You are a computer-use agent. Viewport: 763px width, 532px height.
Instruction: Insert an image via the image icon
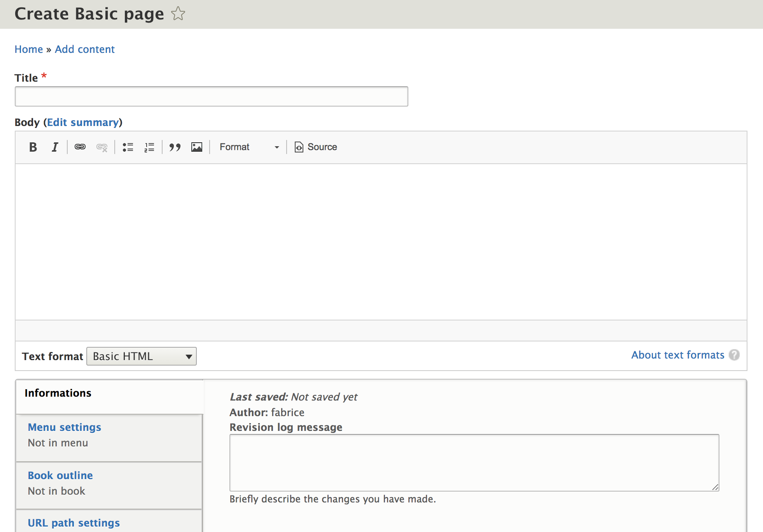197,147
